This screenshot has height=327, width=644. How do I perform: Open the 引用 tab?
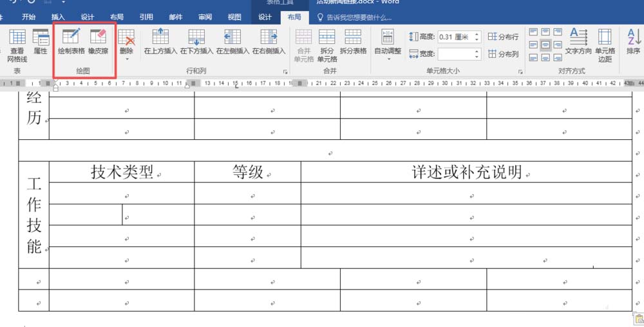(x=146, y=17)
